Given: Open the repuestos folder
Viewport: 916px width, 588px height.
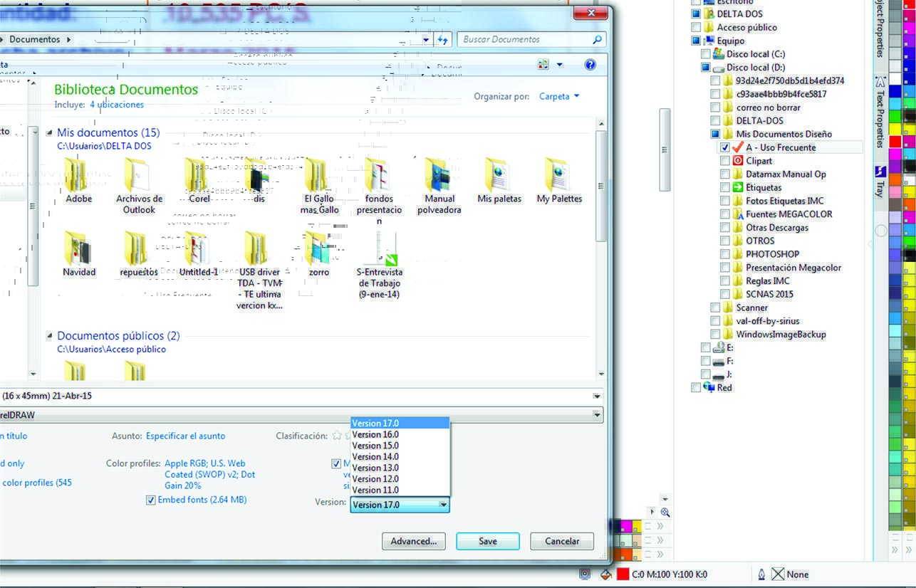Looking at the screenshot, I should tap(139, 254).
